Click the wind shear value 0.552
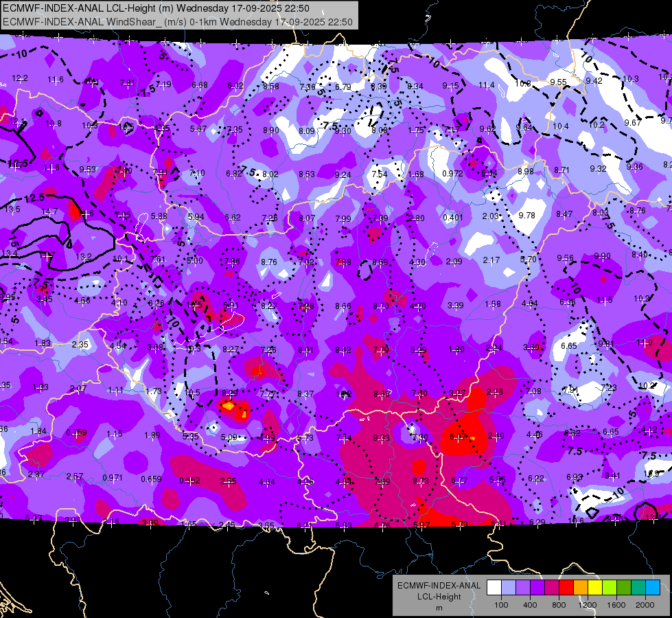Image resolution: width=672 pixels, height=618 pixels. click(x=189, y=481)
